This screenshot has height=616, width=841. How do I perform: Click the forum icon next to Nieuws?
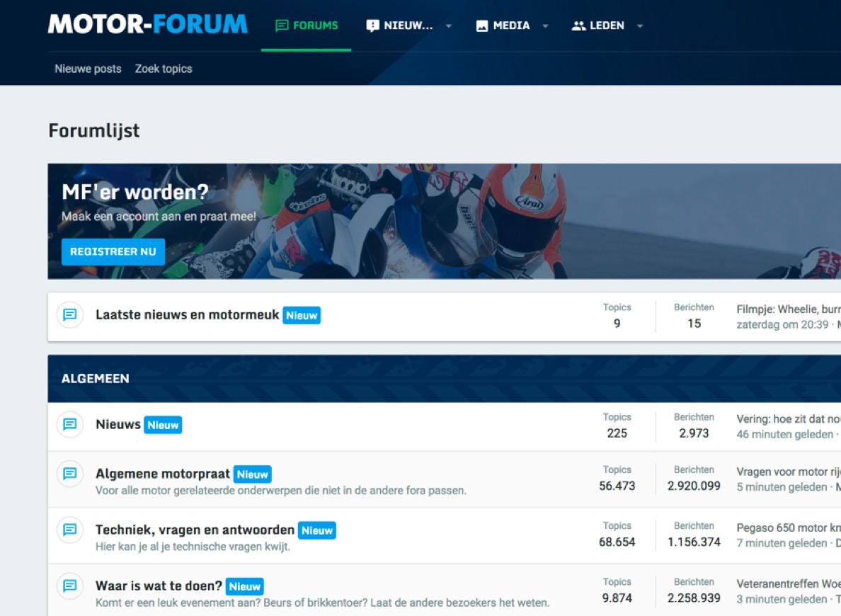pos(69,425)
